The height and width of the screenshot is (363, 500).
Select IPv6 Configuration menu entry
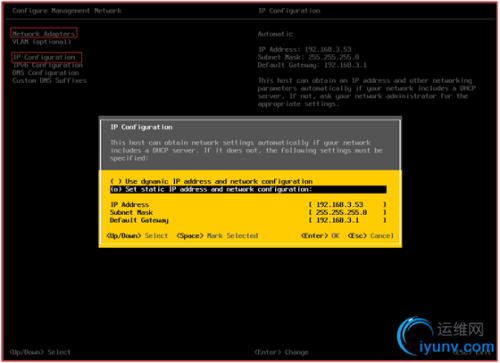(48, 65)
